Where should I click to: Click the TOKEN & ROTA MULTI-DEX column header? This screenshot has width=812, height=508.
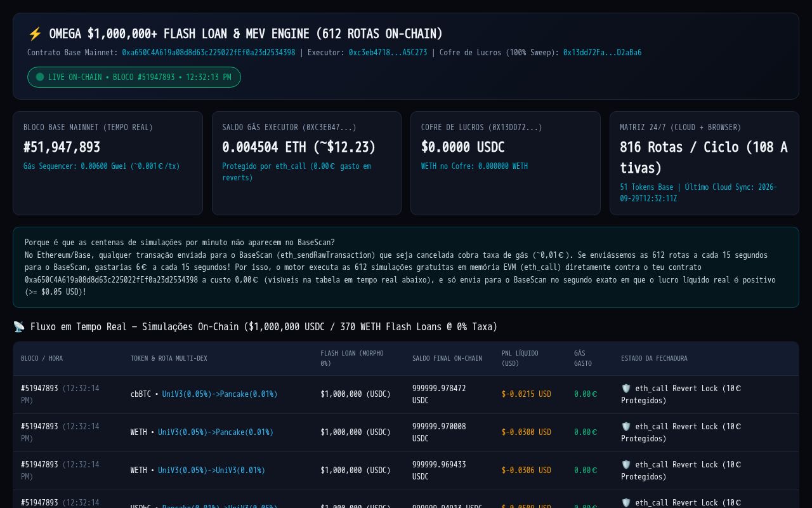coord(169,358)
